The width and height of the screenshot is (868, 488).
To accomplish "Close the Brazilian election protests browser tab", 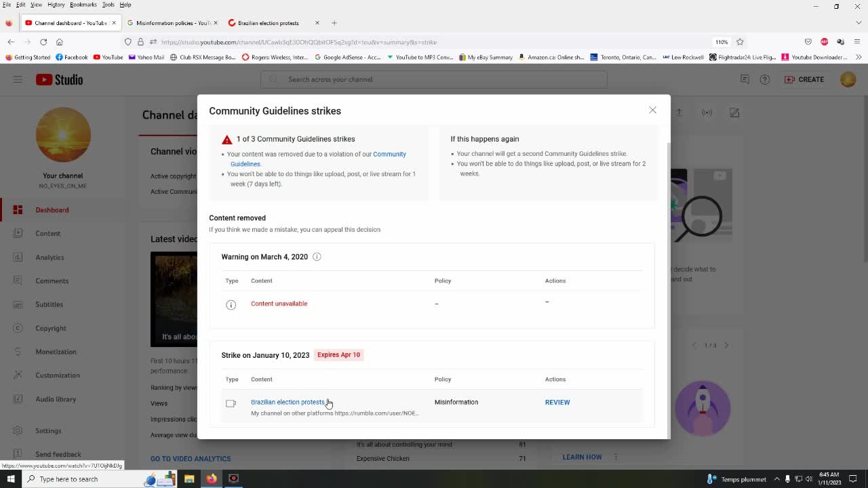I will pos(317,23).
